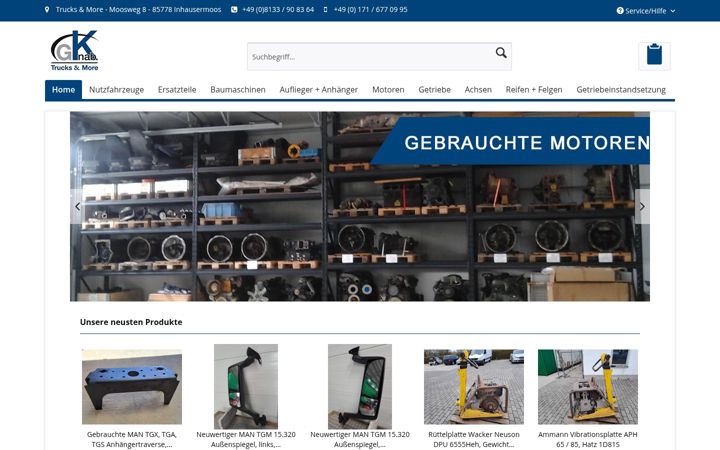
Task: Click the Gebrauchte Motoren banner image
Action: point(360,207)
